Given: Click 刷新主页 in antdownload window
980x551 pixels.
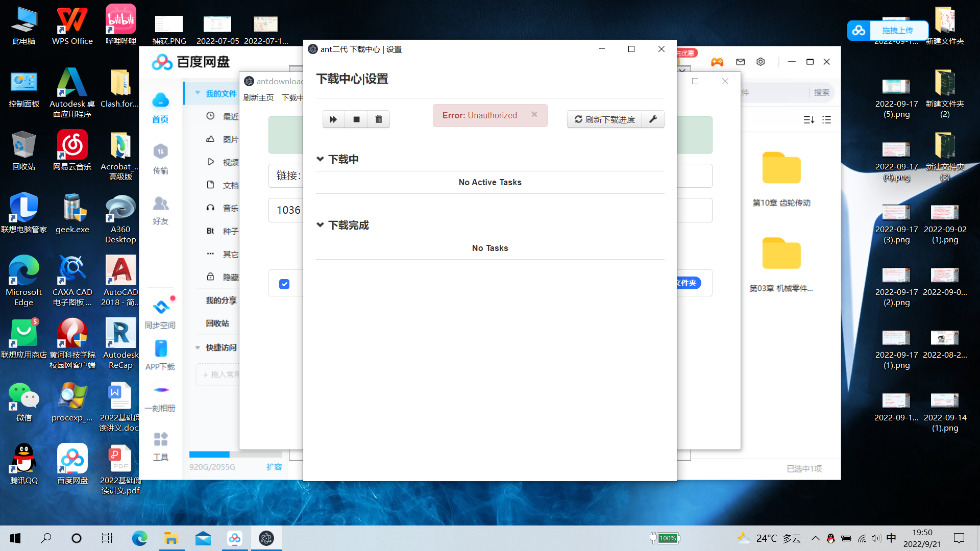Looking at the screenshot, I should (258, 97).
